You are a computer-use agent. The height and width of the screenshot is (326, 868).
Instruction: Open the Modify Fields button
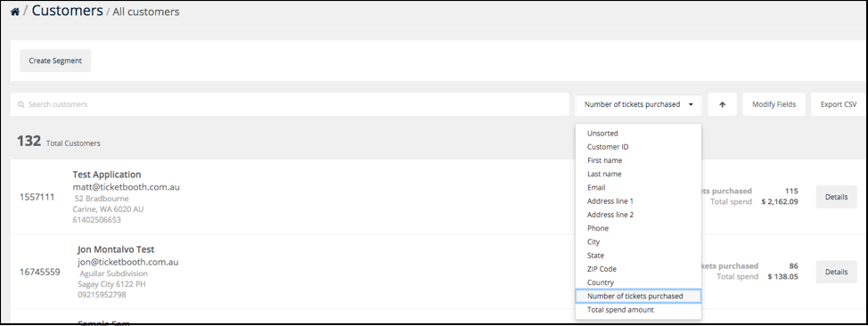tap(774, 104)
